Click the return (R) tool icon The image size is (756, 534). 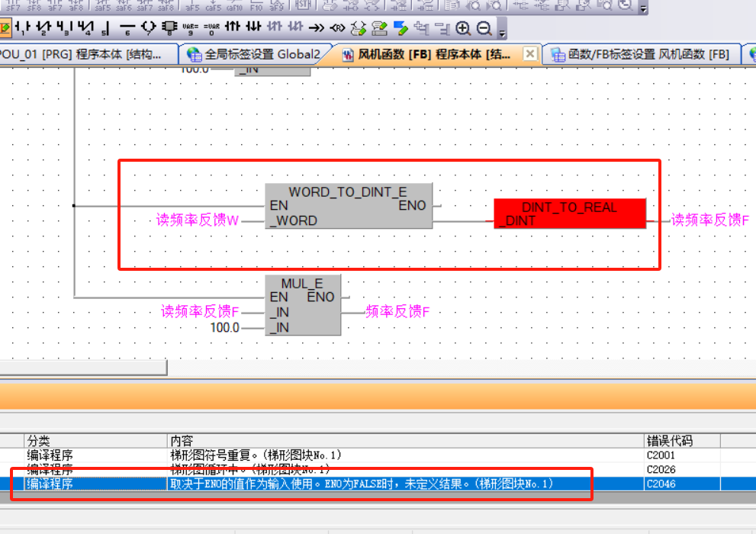(336, 29)
